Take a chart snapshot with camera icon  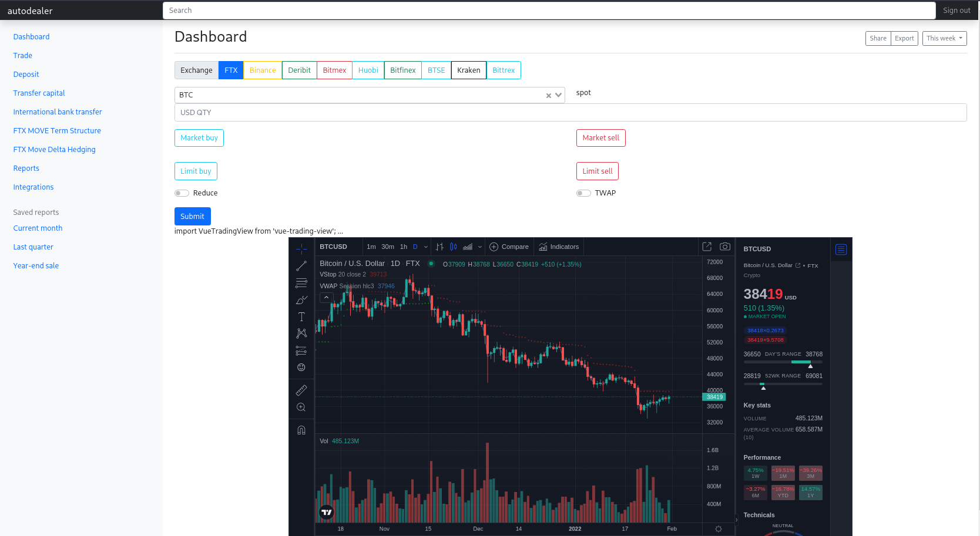pos(725,247)
